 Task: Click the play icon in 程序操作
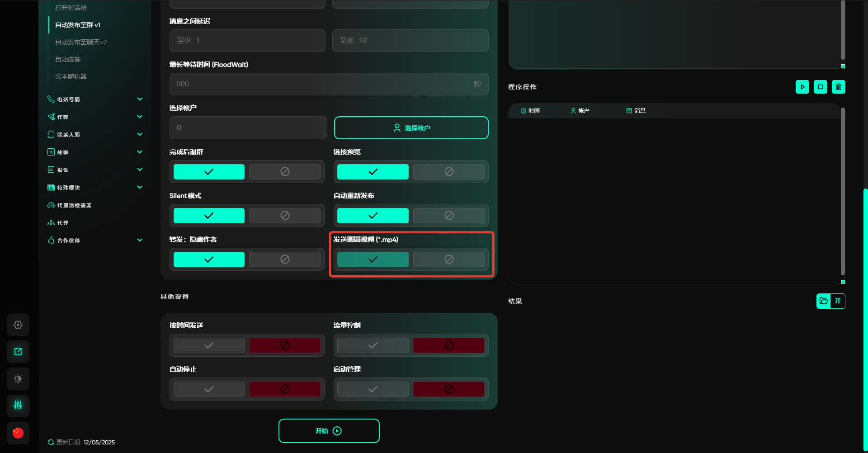pyautogui.click(x=802, y=87)
